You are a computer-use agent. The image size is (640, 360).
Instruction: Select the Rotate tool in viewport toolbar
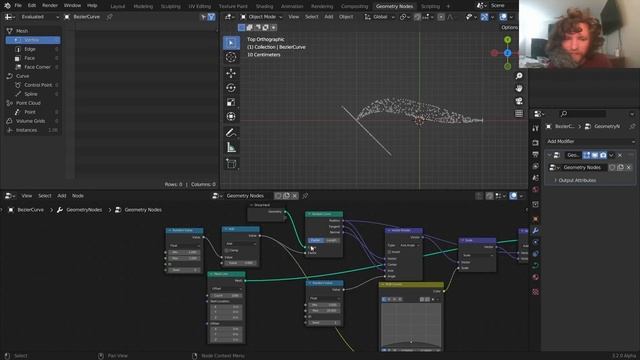coord(231,88)
